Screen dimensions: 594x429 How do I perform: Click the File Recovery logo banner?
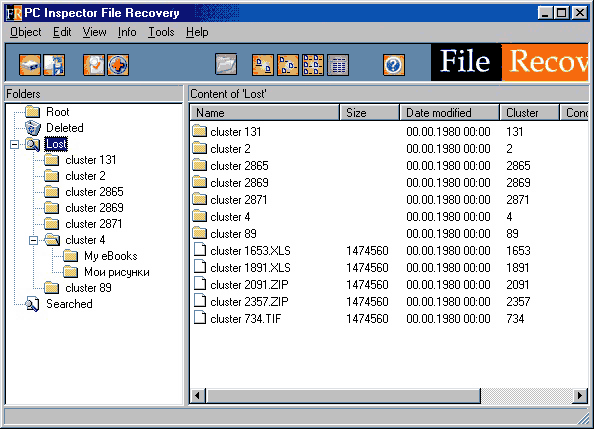[x=510, y=62]
